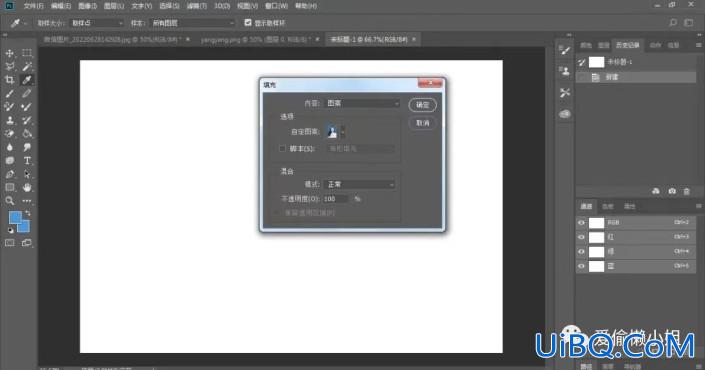705x370 pixels.
Task: Reset default foreground and background colors
Action: point(10,230)
